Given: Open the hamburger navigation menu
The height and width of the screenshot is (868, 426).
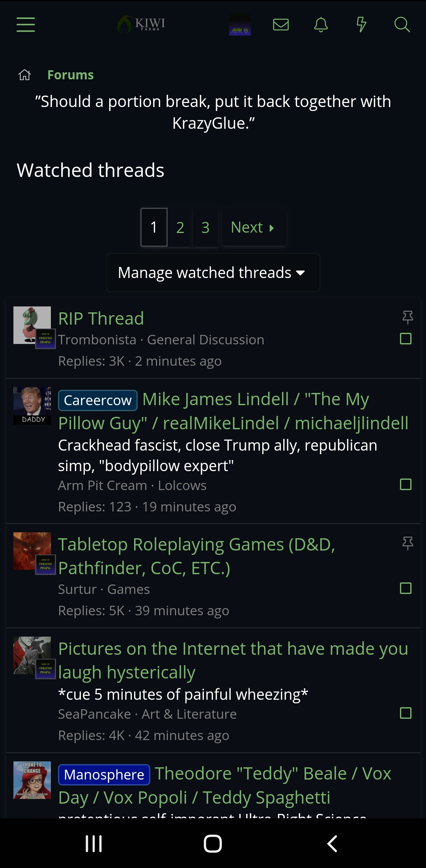Looking at the screenshot, I should click(26, 24).
